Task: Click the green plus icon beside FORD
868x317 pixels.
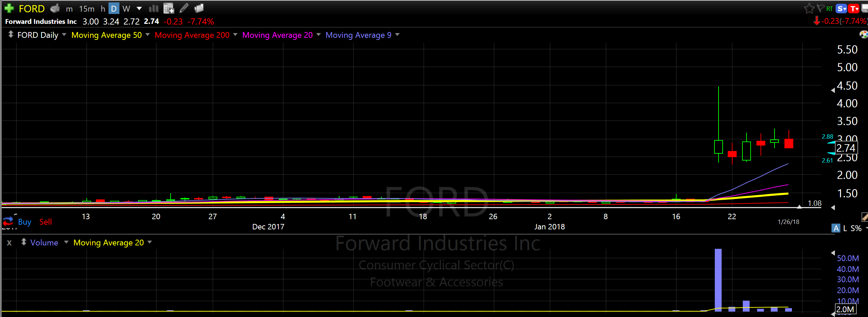Action: pyautogui.click(x=9, y=8)
